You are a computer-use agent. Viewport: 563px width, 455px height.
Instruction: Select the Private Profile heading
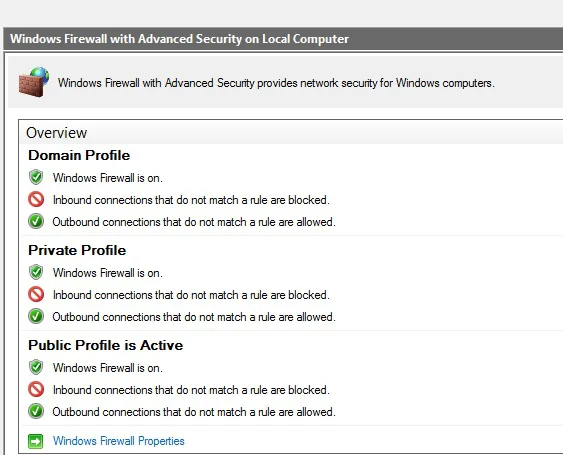tap(77, 250)
